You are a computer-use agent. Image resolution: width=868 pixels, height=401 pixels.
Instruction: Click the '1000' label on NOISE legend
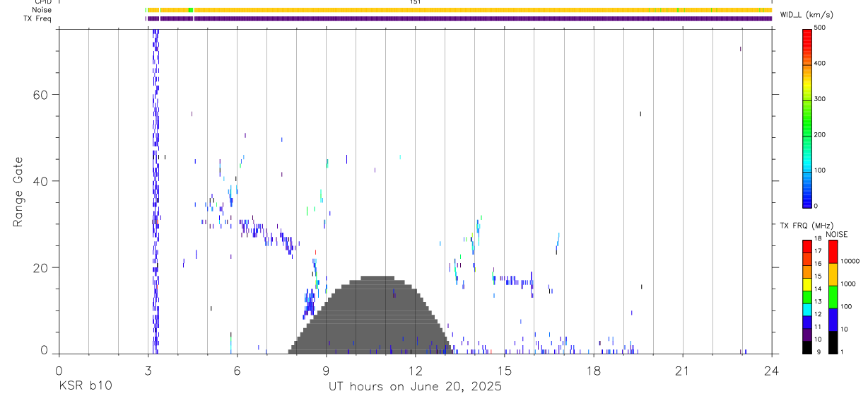point(848,284)
